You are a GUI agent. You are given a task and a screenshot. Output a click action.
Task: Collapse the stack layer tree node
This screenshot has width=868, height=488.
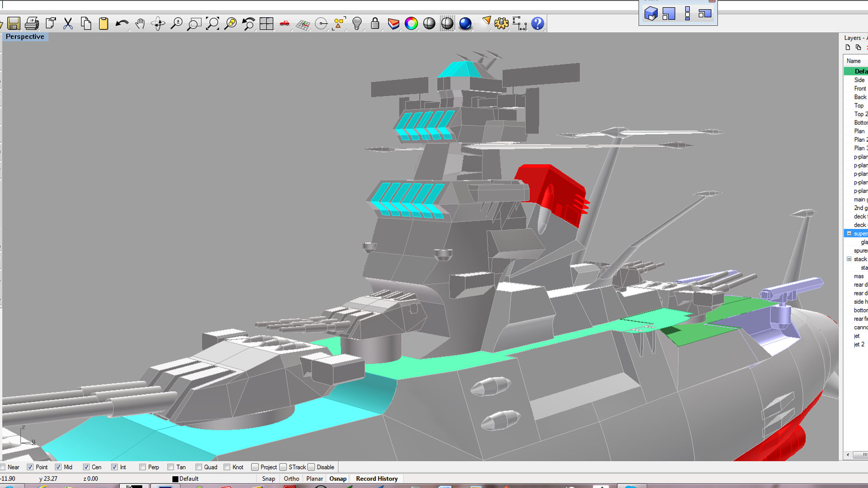tap(849, 259)
